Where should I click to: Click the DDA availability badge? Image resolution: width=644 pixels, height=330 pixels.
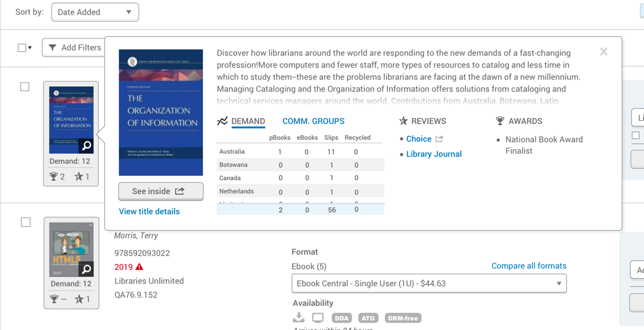click(342, 318)
